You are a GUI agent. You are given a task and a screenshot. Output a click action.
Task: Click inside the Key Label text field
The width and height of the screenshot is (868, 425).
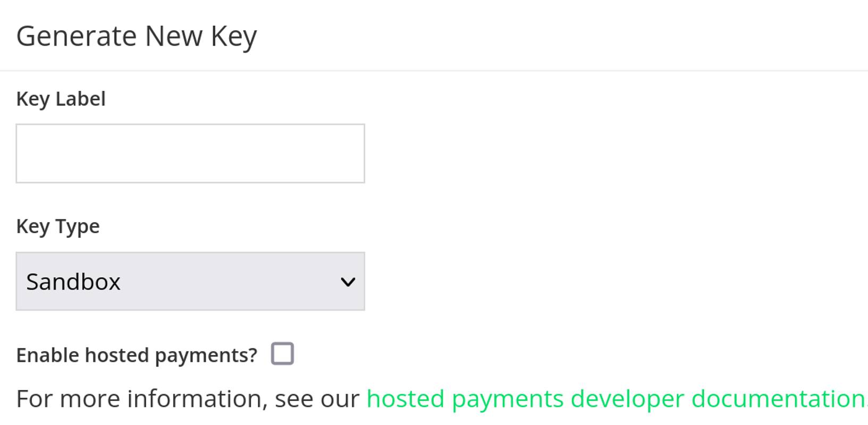(190, 153)
